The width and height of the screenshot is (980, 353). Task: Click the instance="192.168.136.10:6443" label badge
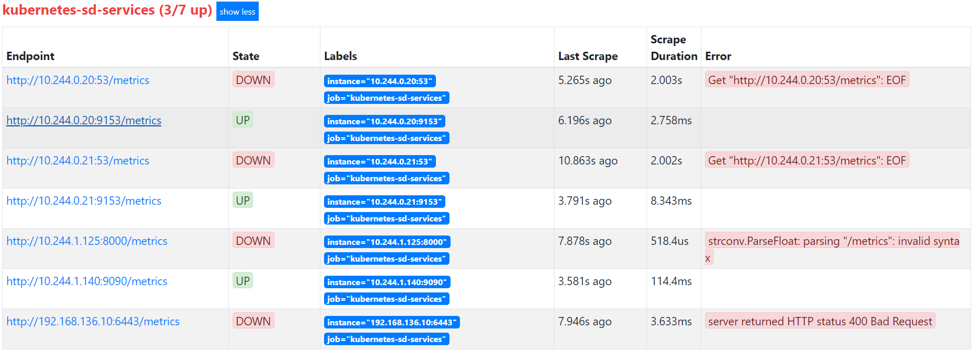point(391,323)
